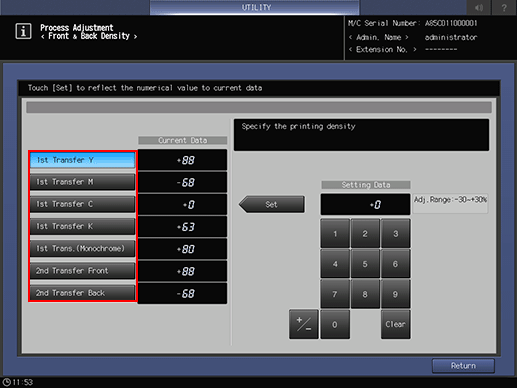The height and width of the screenshot is (388, 517).
Task: Select 1st Transfer K item
Action: (x=82, y=226)
